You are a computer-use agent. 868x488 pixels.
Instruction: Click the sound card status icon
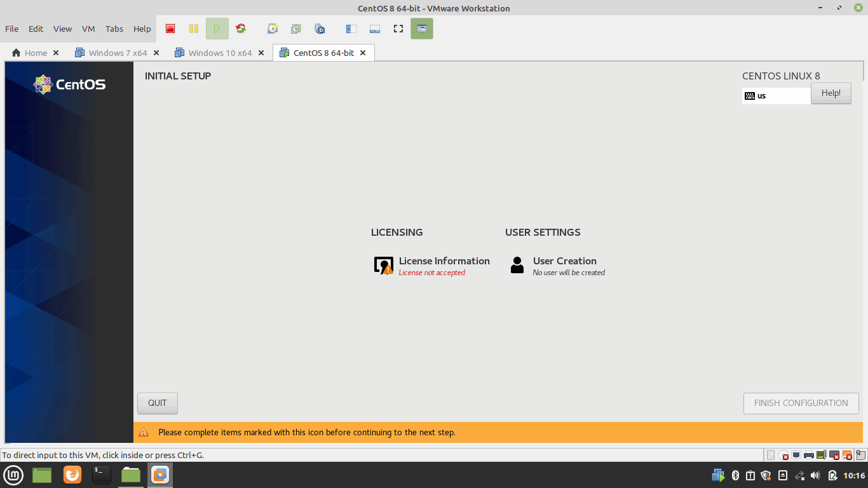click(821, 455)
